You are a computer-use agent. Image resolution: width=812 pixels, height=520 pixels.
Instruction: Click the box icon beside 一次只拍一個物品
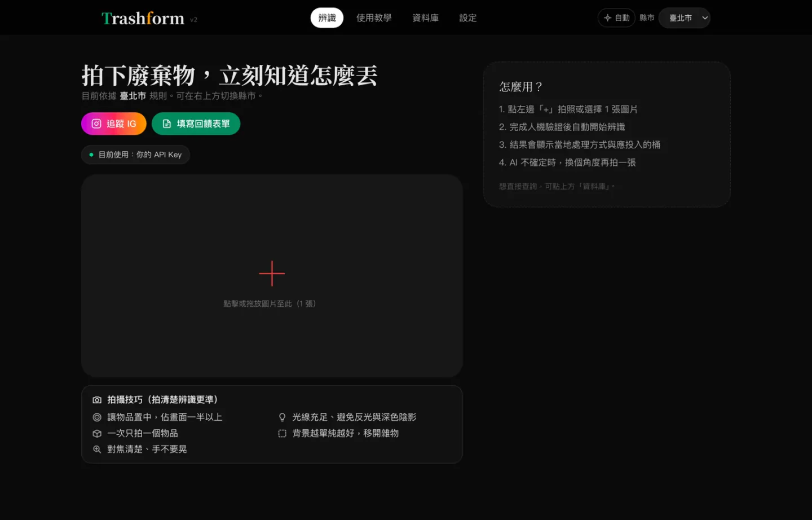(97, 433)
